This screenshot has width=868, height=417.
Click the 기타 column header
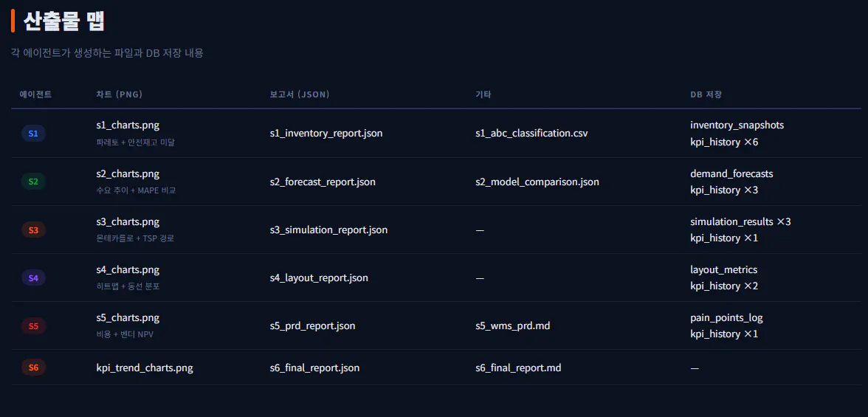pos(483,94)
